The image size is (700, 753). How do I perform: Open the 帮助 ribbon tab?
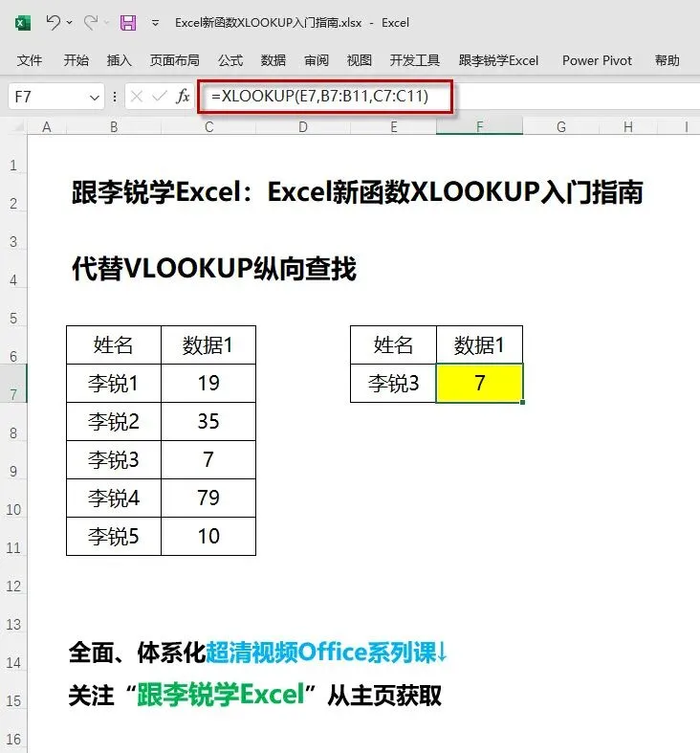667,60
